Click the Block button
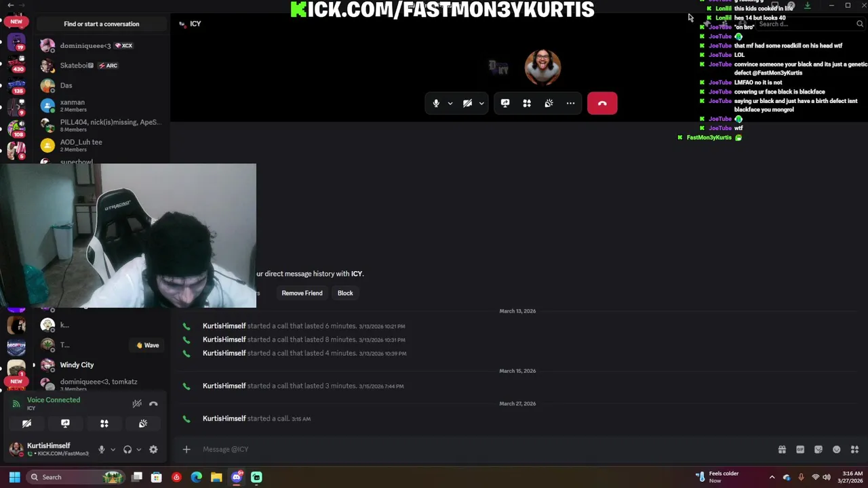Screen dimensions: 868x488 pos(345,293)
